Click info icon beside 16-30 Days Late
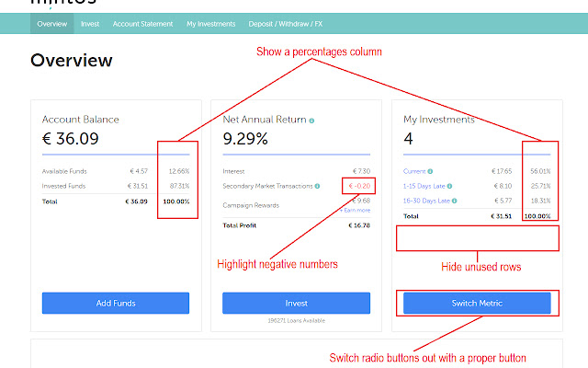Viewport: 588px width, 368px height. [x=454, y=201]
